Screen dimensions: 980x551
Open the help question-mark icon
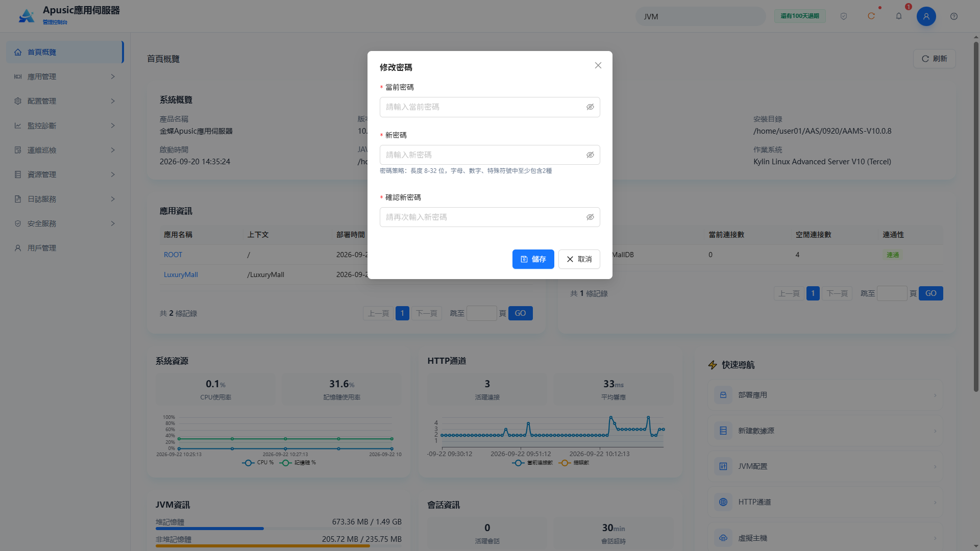tap(954, 16)
